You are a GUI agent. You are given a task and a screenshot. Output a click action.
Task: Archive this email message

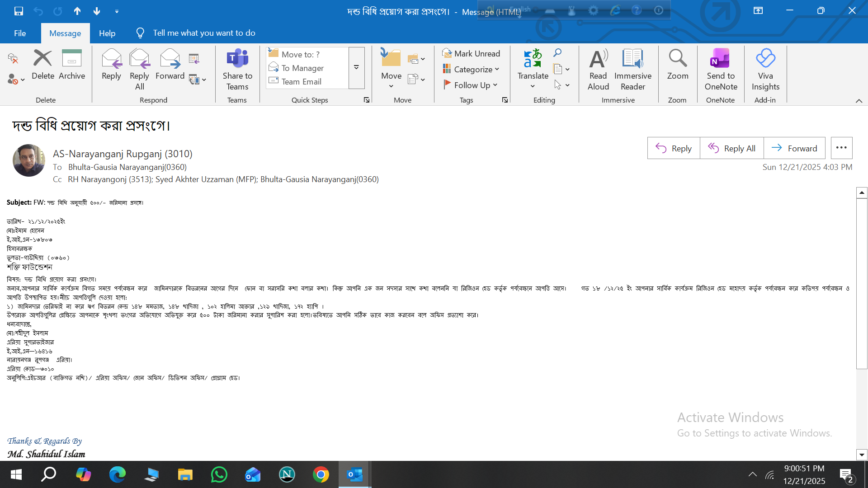(71, 59)
